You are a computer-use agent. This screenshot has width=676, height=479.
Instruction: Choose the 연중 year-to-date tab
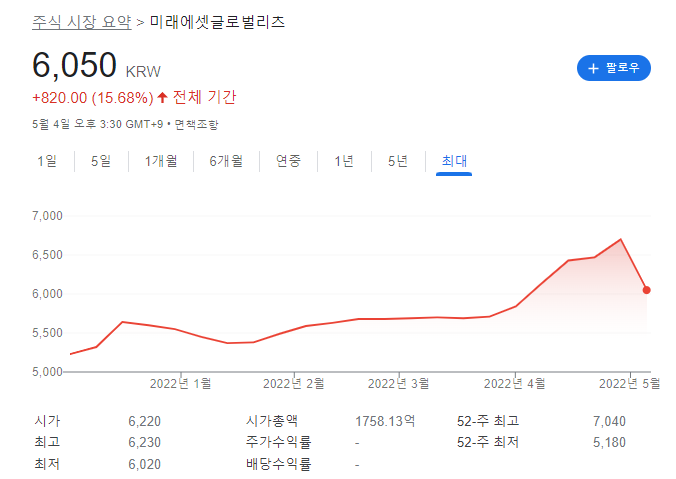click(x=288, y=161)
